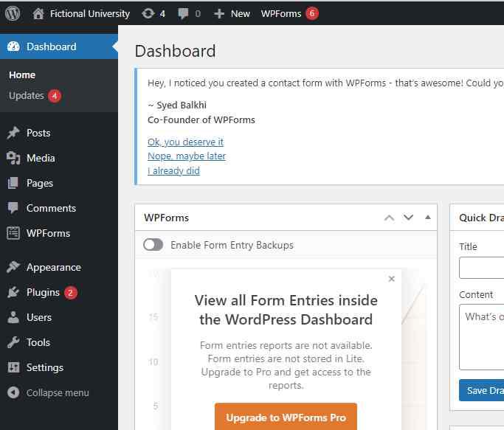Collapse the WPForms widget panel
The height and width of the screenshot is (430, 504).
(x=427, y=218)
